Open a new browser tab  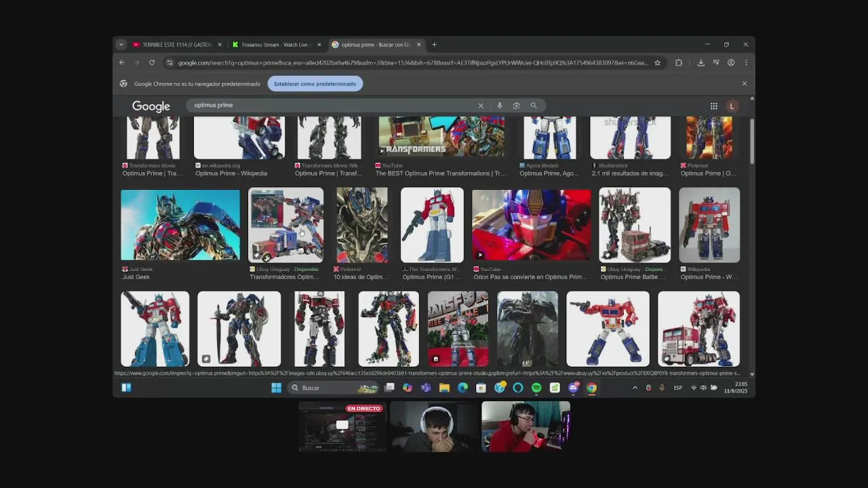(x=434, y=45)
